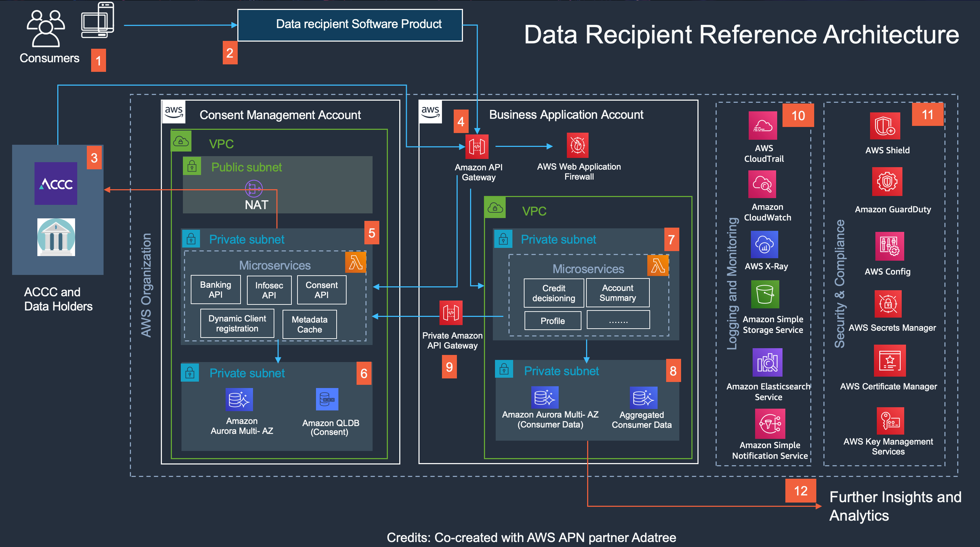Viewport: 980px width, 547px height.
Task: Select the Dynamic Client registration box
Action: point(237,324)
